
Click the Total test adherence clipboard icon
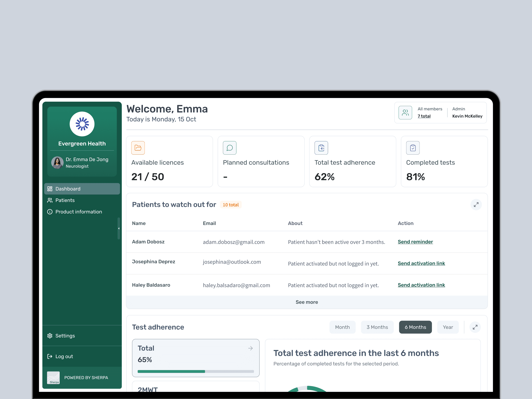pyautogui.click(x=321, y=148)
